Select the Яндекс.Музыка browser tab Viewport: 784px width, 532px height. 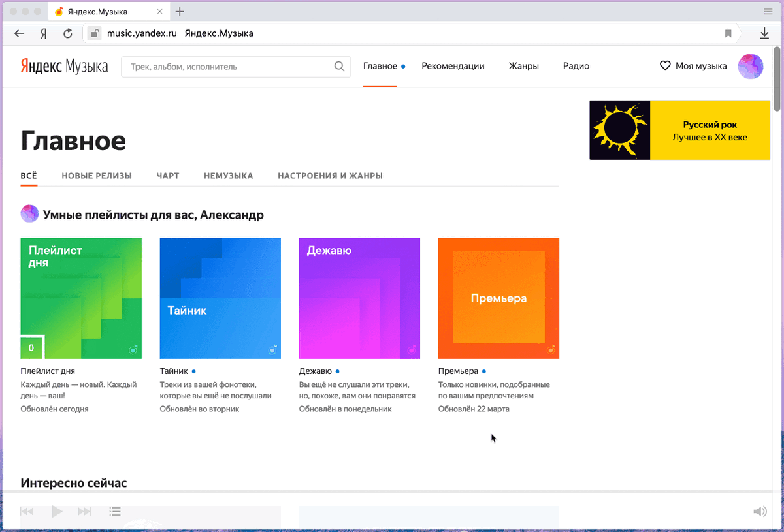tap(109, 12)
